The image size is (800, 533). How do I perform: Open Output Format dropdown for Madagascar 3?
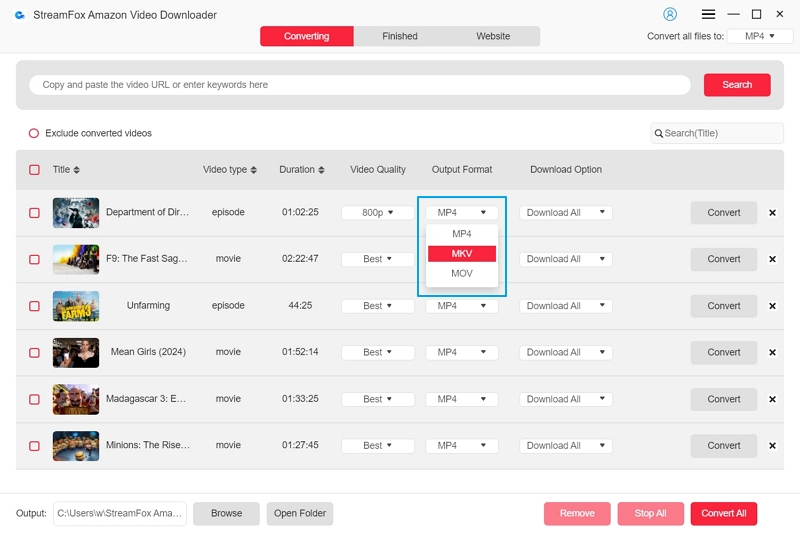click(462, 399)
